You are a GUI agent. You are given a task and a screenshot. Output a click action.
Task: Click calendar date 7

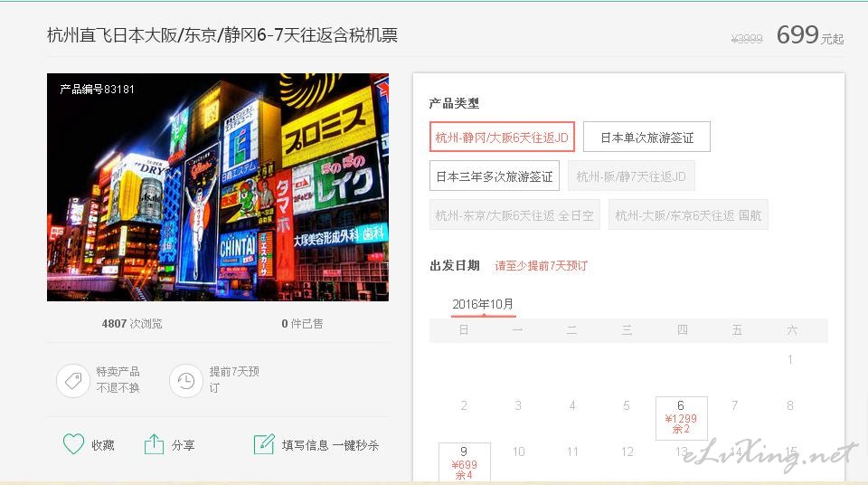[734, 405]
